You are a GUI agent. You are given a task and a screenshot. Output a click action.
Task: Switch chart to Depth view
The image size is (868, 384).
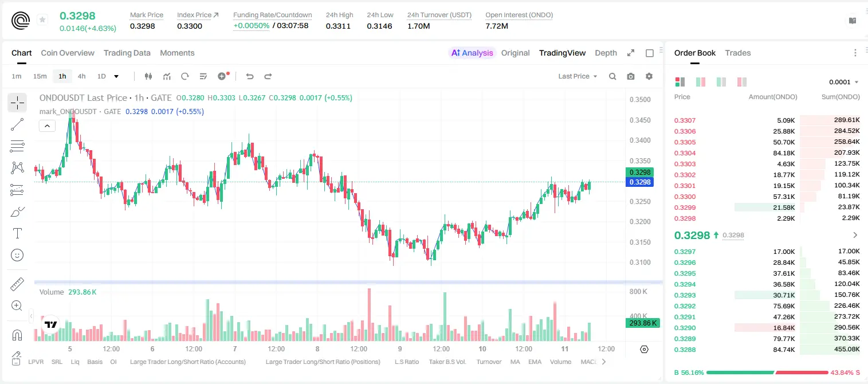pos(606,53)
